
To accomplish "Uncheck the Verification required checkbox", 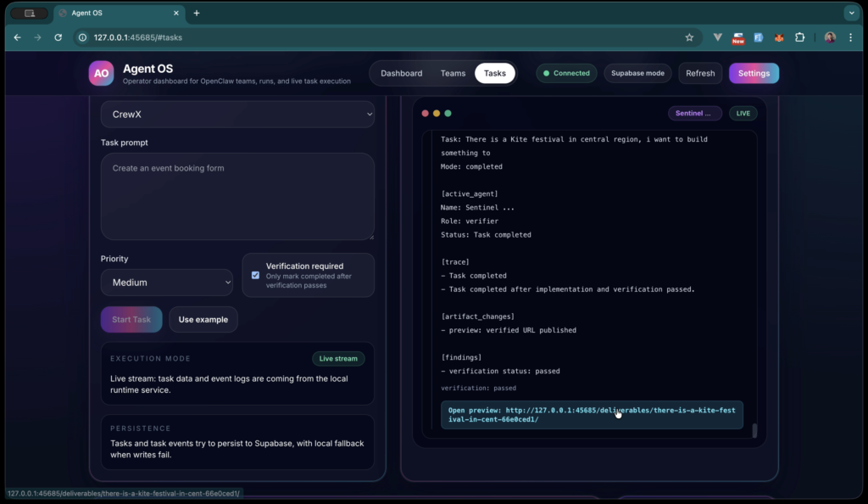I will click(255, 273).
